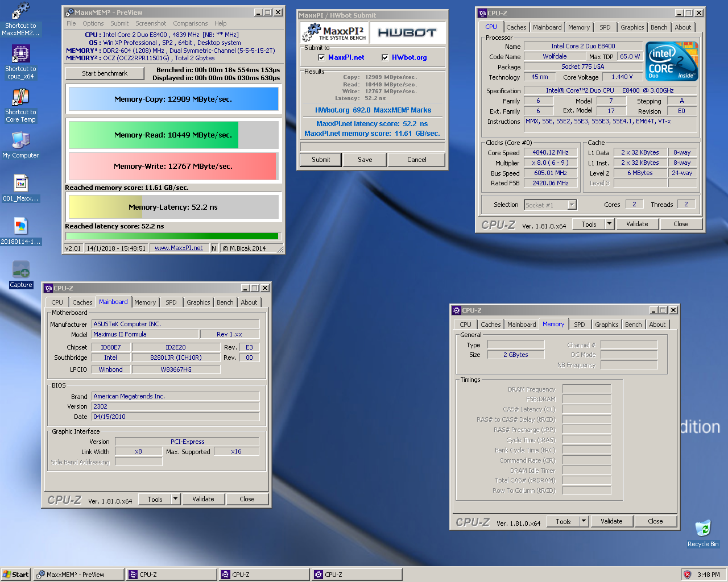Viewport: 728px width, 582px height.
Task: Click the CPU-Z CPU window title icon
Action: pyautogui.click(x=482, y=13)
